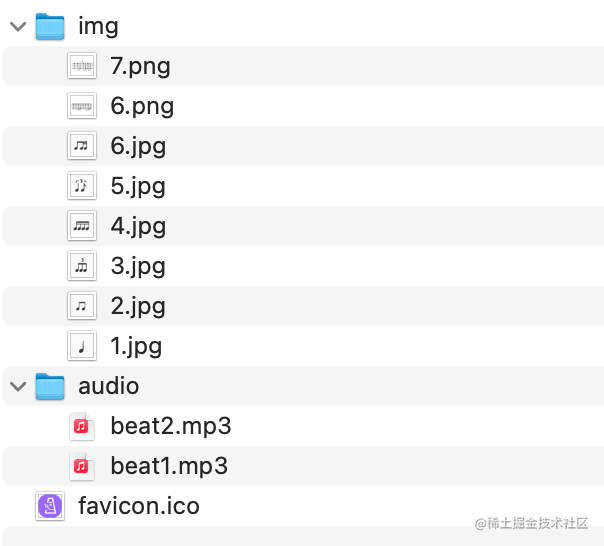Select the file named beat2.mp3
Screen dimensions: 604x546
pos(171,426)
